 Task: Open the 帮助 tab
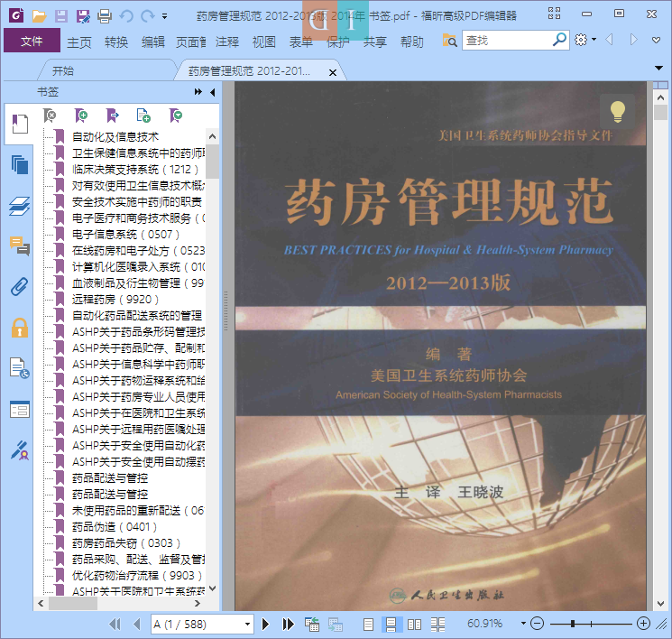412,42
